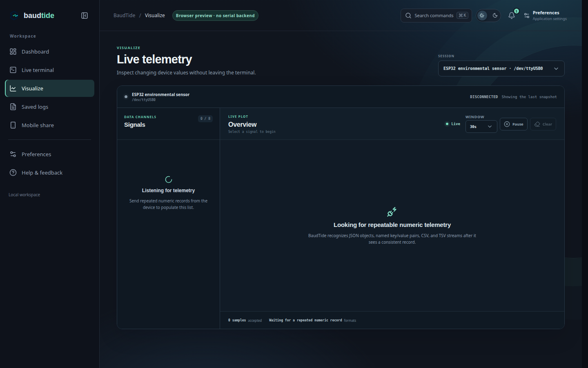Open notifications bell
Viewport: 588px width, 368px height.
click(512, 16)
